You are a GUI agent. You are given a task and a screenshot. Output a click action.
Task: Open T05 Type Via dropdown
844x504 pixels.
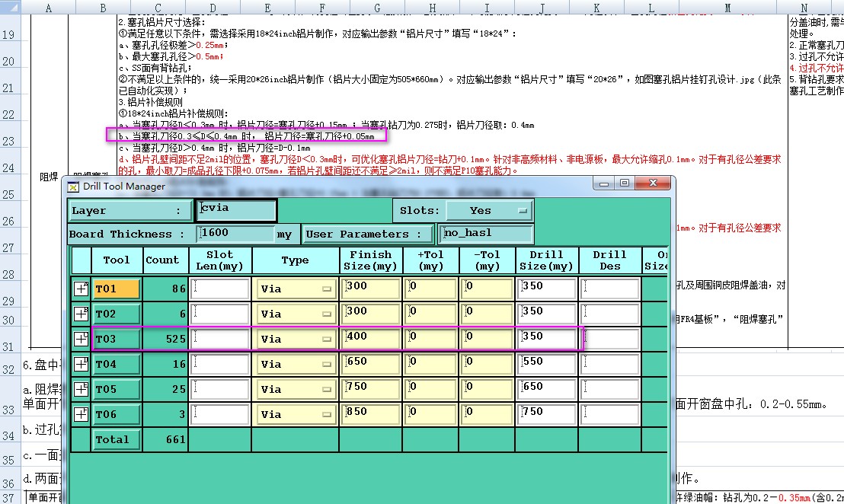coord(295,389)
